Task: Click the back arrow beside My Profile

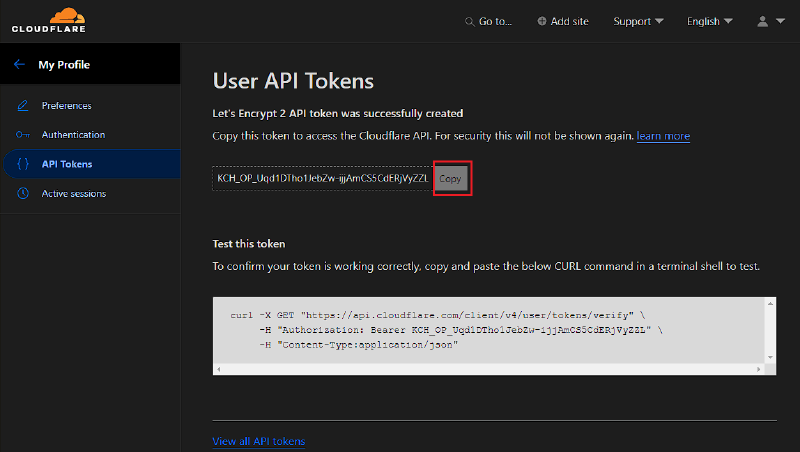Action: point(19,65)
